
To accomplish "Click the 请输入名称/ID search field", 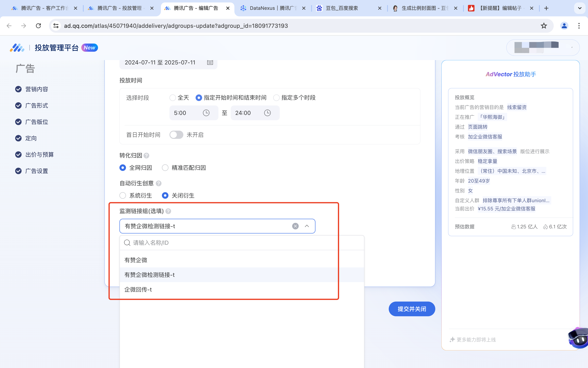I will (242, 243).
